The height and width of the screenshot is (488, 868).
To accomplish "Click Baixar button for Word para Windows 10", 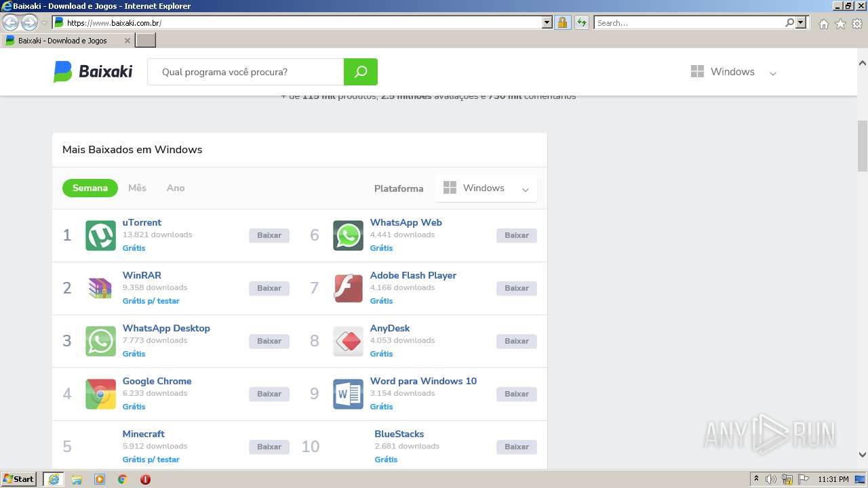I will point(517,394).
